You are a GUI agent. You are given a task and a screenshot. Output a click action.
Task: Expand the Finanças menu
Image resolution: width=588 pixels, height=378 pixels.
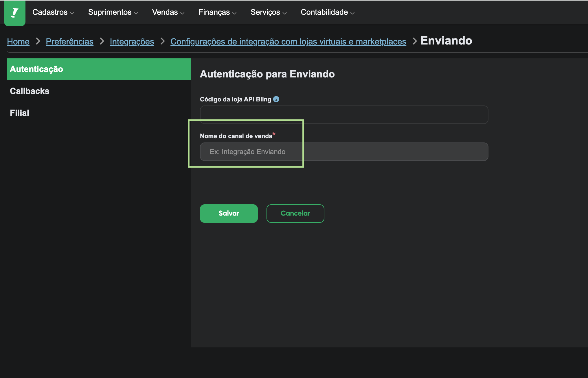[217, 12]
